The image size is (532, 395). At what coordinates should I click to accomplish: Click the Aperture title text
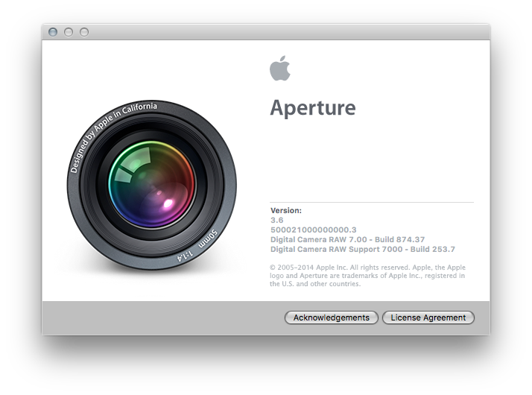point(313,108)
